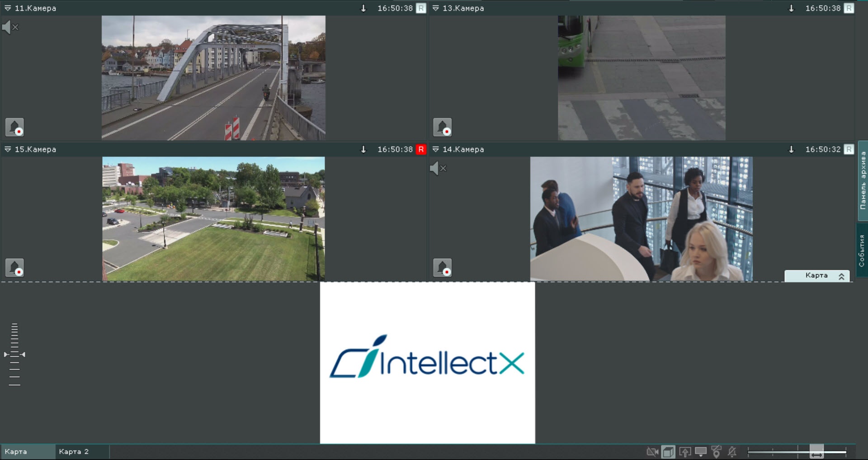Click the hide cameras icon in bottom toolbar
Viewport: 868px width, 460px height.
point(652,451)
